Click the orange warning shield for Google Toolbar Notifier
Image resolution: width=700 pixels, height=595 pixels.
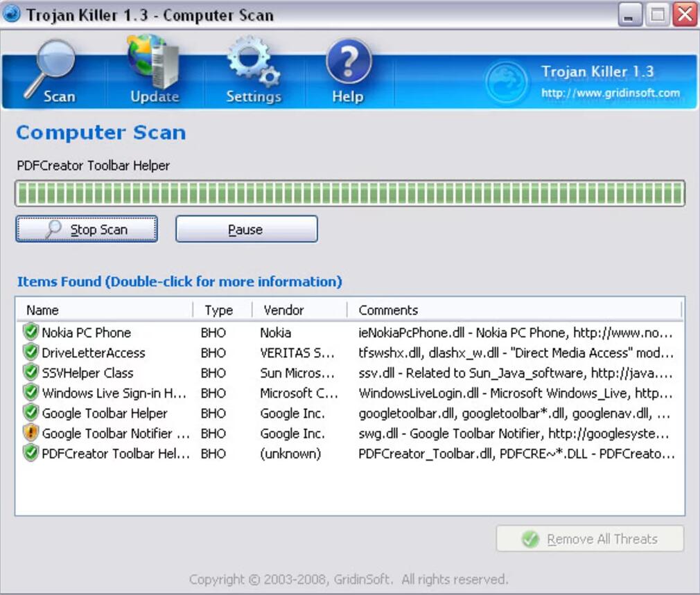point(30,434)
